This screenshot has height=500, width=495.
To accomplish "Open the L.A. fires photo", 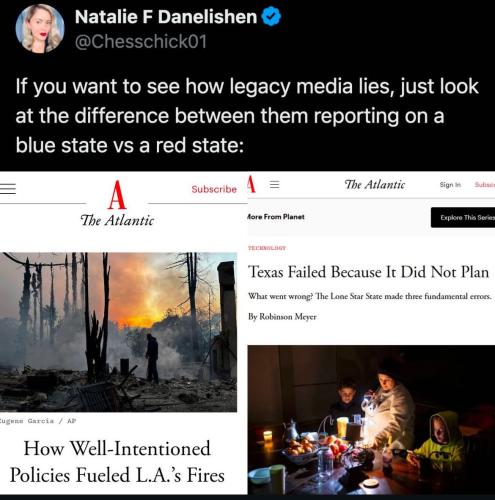I will (x=118, y=332).
